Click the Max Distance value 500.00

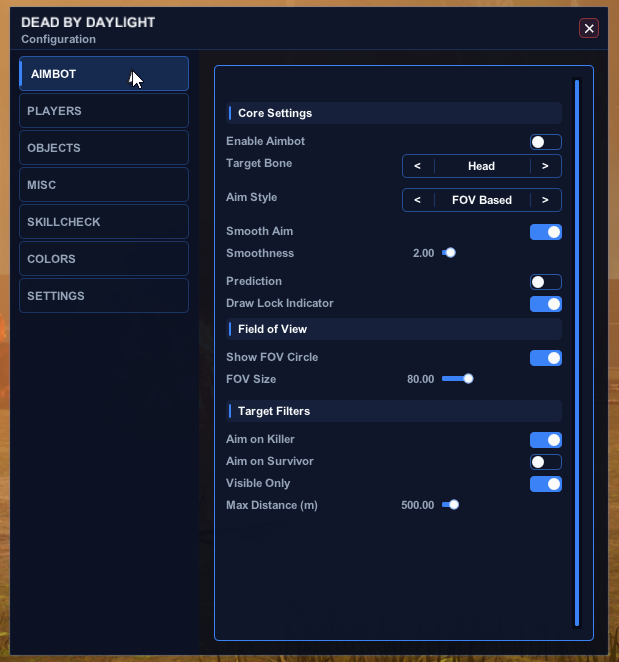417,505
